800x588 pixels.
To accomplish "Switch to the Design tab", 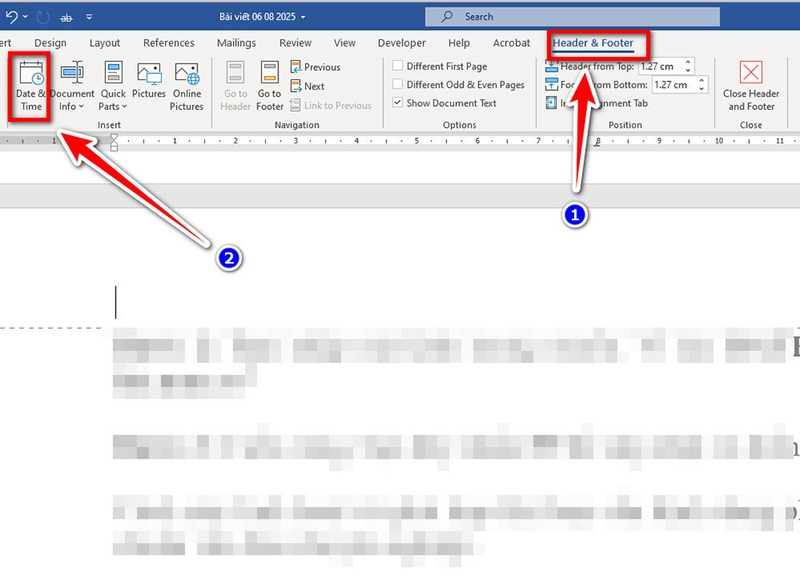I will click(50, 43).
